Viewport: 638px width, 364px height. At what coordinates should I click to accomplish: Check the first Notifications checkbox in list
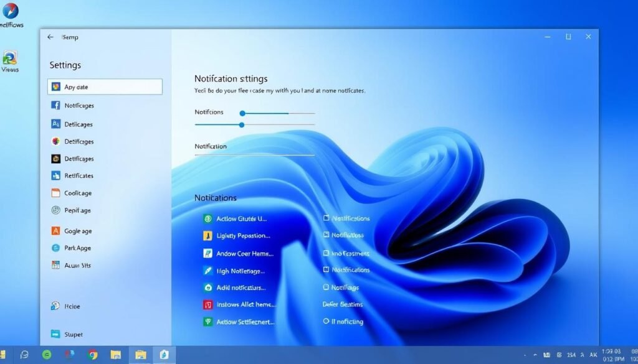(326, 218)
